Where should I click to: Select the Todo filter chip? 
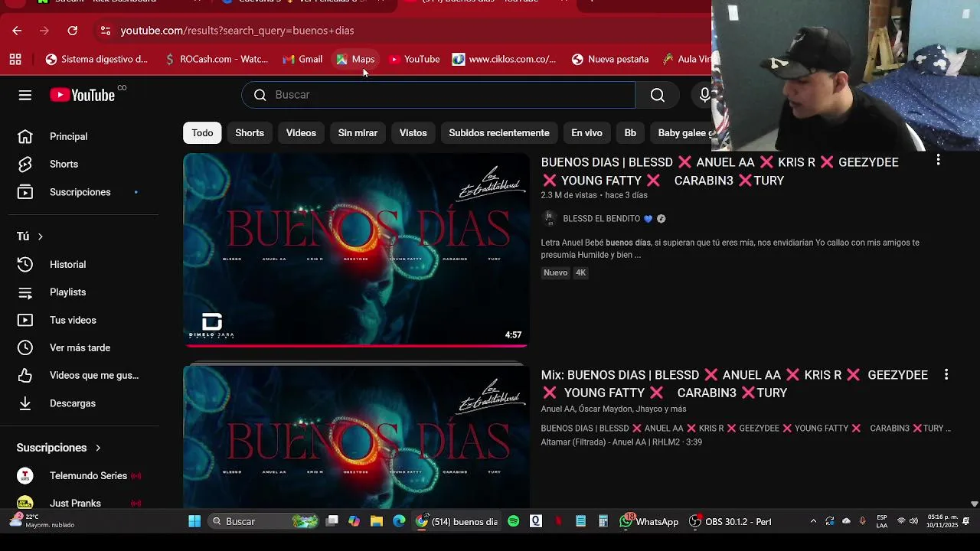point(202,133)
